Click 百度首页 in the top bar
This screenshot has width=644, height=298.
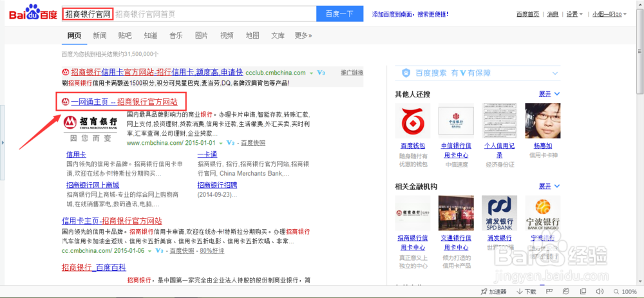click(x=528, y=14)
